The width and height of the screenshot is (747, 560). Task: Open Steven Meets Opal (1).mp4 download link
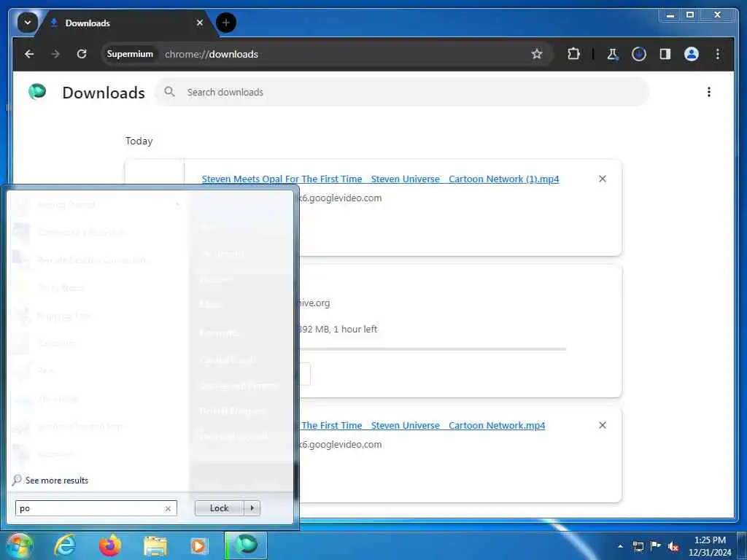pyautogui.click(x=380, y=179)
